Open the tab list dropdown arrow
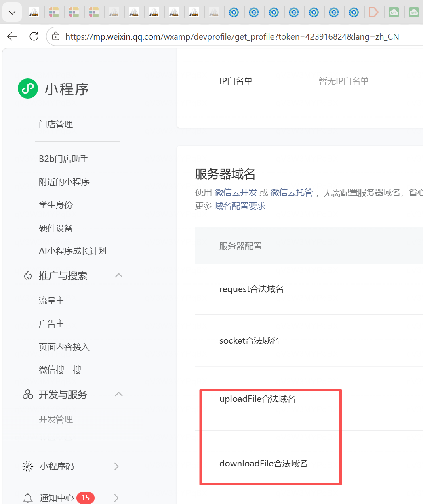This screenshot has width=423, height=504. [x=12, y=13]
